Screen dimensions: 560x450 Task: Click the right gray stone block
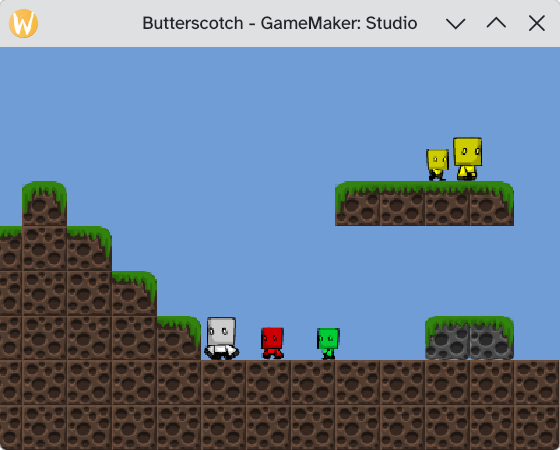[492, 338]
